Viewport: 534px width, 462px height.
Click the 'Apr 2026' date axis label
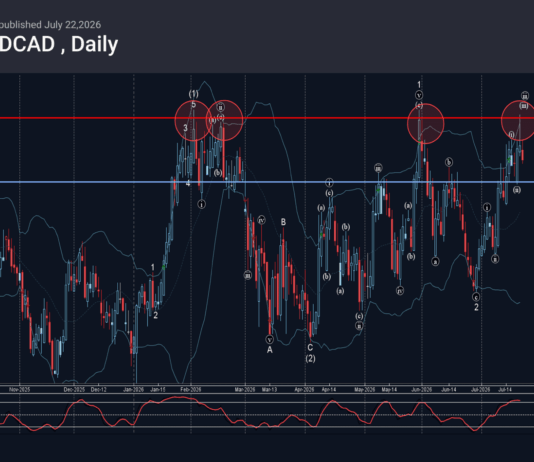304,389
